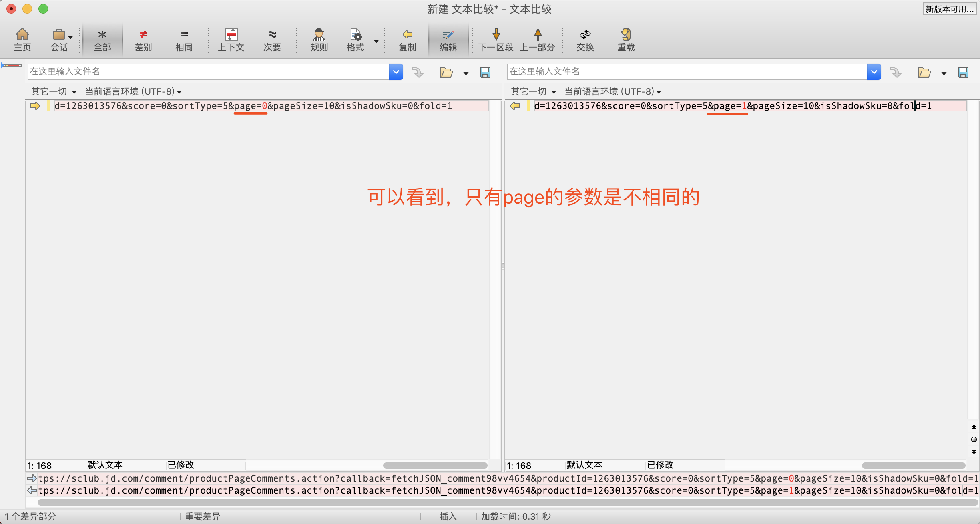This screenshot has height=524, width=980.
Task: Open the 格式 format dropdown arrow
Action: [x=376, y=41]
